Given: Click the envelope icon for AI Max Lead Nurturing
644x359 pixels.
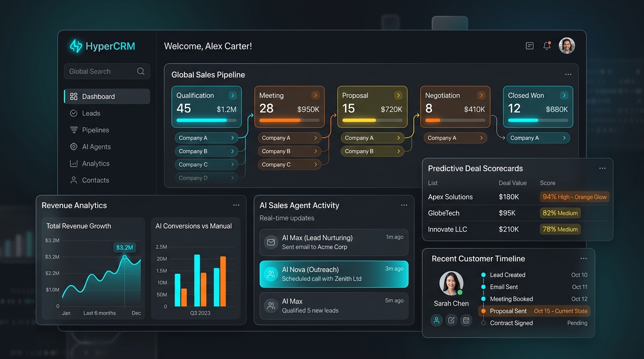Looking at the screenshot, I should coord(271,242).
